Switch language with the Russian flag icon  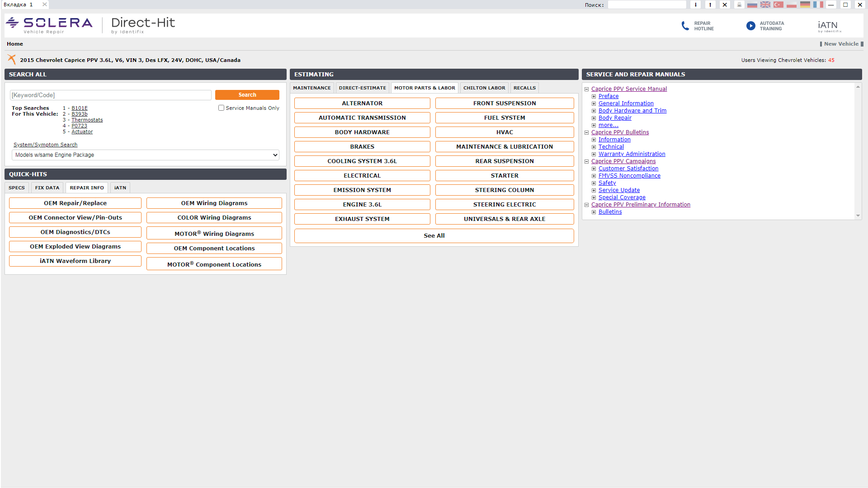(x=752, y=5)
